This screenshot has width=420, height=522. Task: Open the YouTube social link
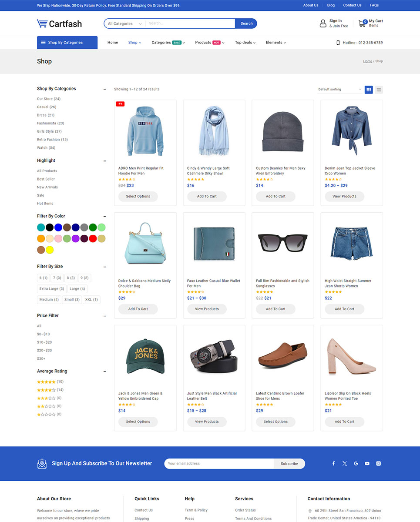coord(367,464)
